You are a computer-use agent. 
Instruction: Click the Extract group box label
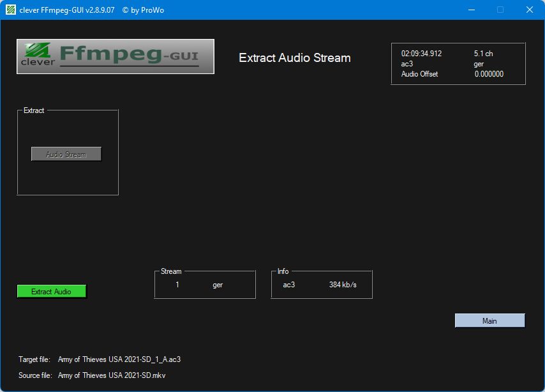pyautogui.click(x=34, y=110)
